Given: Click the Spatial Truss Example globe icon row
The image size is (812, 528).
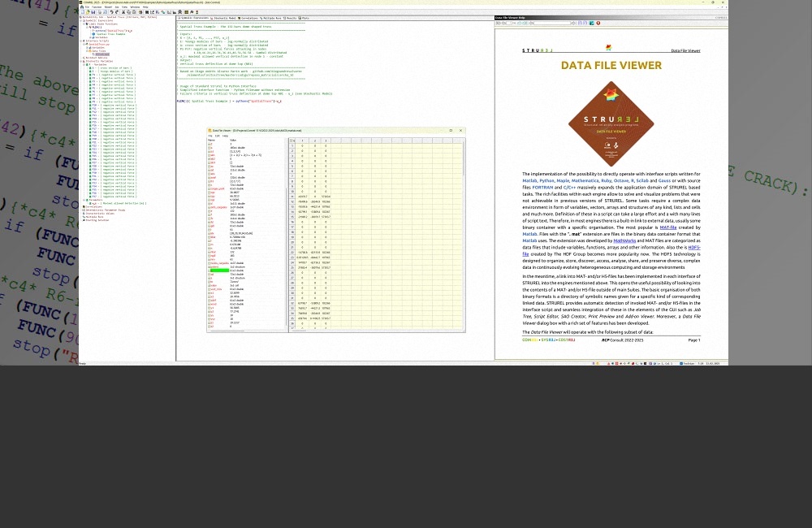Looking at the screenshot, I should pos(109,34).
